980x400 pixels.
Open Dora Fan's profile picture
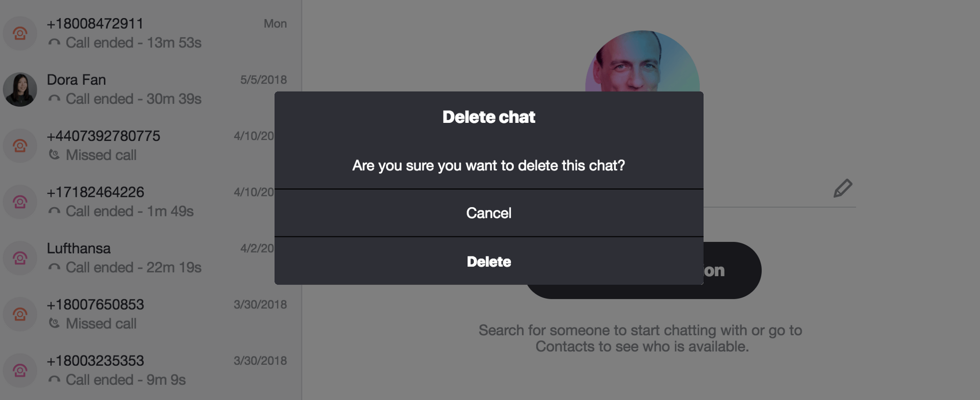tap(20, 90)
